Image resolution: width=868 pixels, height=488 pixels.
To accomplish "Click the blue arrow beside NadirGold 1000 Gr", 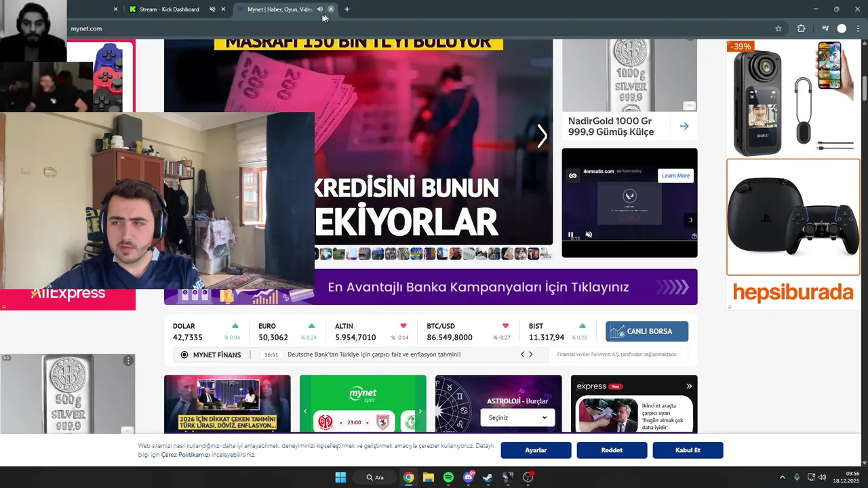I will pos(684,126).
